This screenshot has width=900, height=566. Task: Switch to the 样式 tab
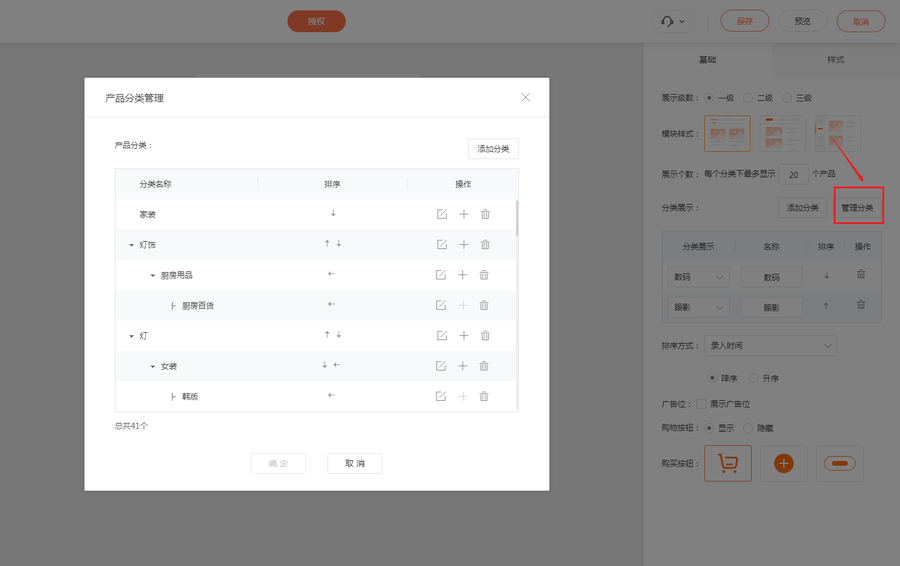(x=835, y=60)
